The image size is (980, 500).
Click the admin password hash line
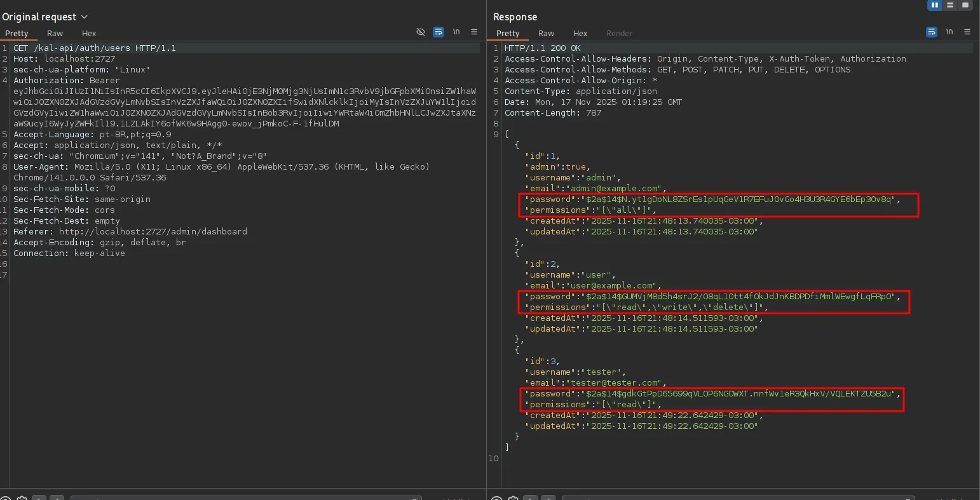click(712, 199)
